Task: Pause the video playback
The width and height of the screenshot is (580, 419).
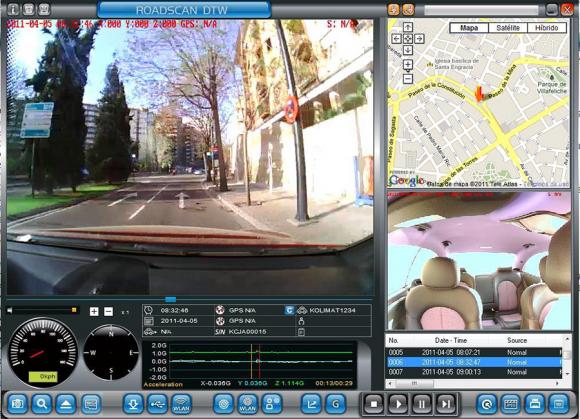Action: click(422, 404)
